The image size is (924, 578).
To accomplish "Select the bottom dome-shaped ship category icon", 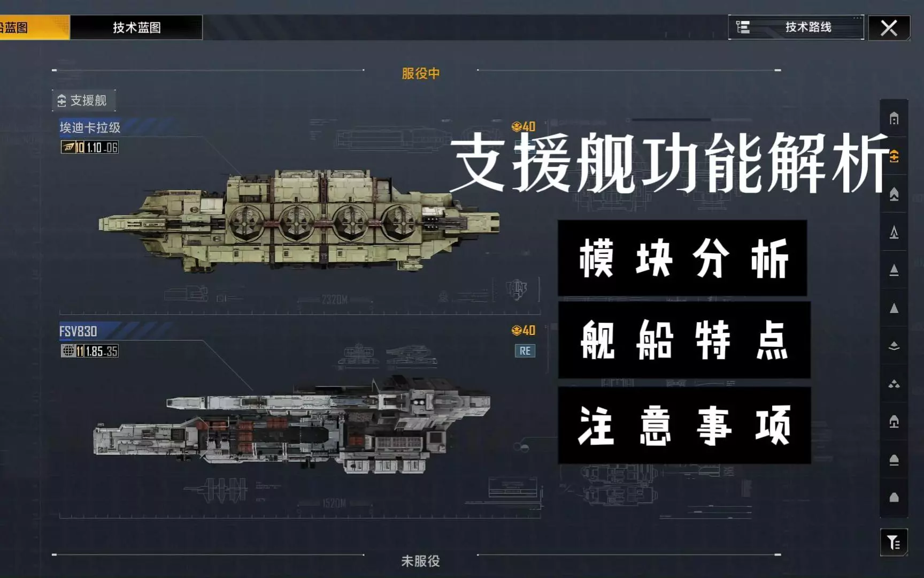I will [894, 498].
